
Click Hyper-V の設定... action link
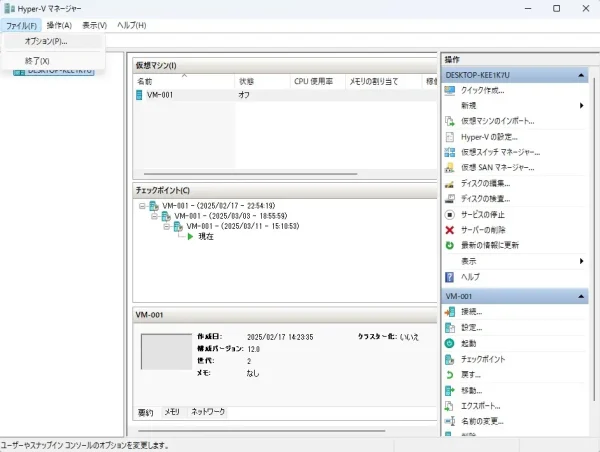[x=489, y=137]
